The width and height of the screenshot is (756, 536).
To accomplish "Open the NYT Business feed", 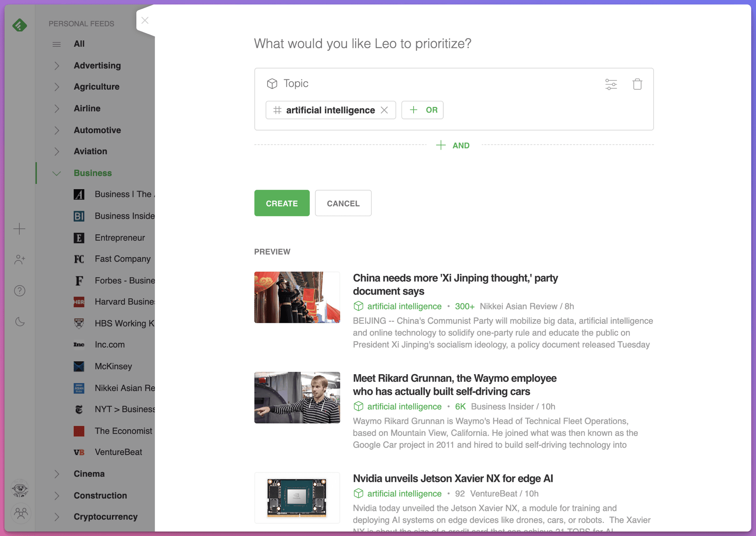I will (114, 409).
